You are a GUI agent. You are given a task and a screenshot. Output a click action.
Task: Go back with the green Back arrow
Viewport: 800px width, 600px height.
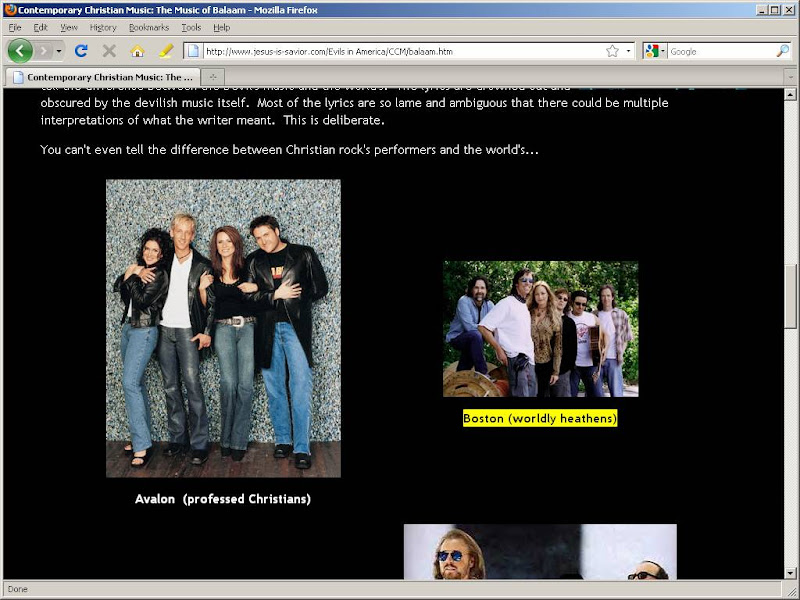pos(20,51)
